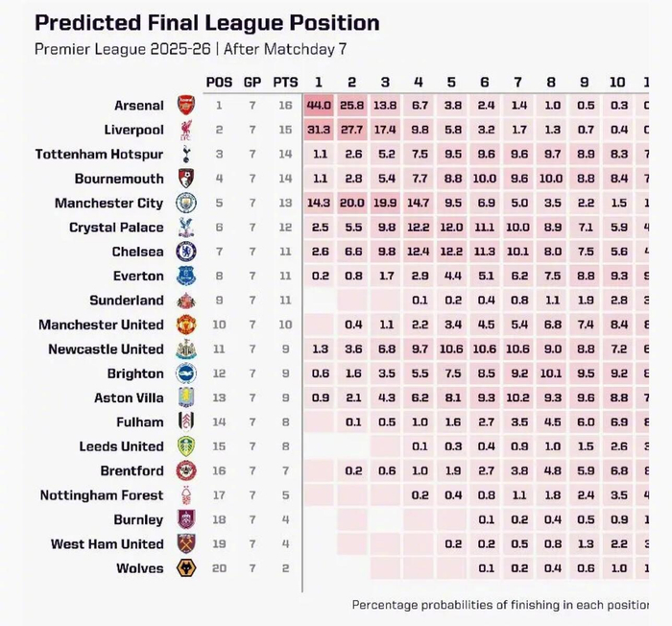Click the Crystal Palace eagle badge
The height and width of the screenshot is (626, 672).
click(185, 228)
